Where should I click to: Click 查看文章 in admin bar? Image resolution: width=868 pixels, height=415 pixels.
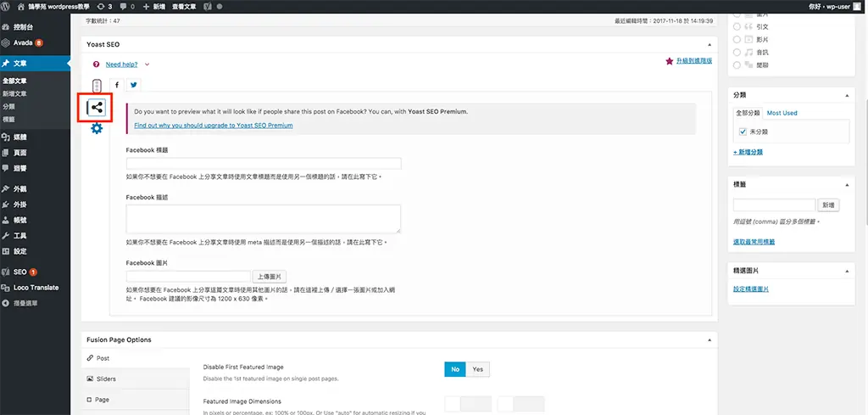click(x=184, y=7)
